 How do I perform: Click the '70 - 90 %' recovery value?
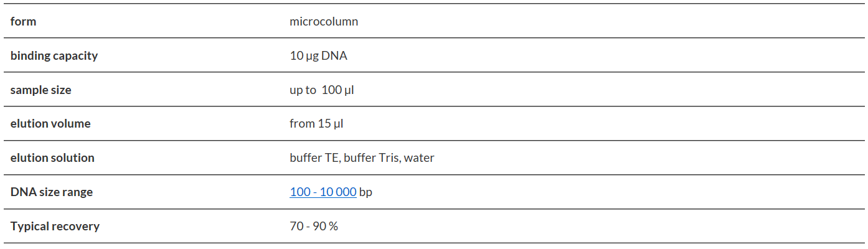coord(314,227)
